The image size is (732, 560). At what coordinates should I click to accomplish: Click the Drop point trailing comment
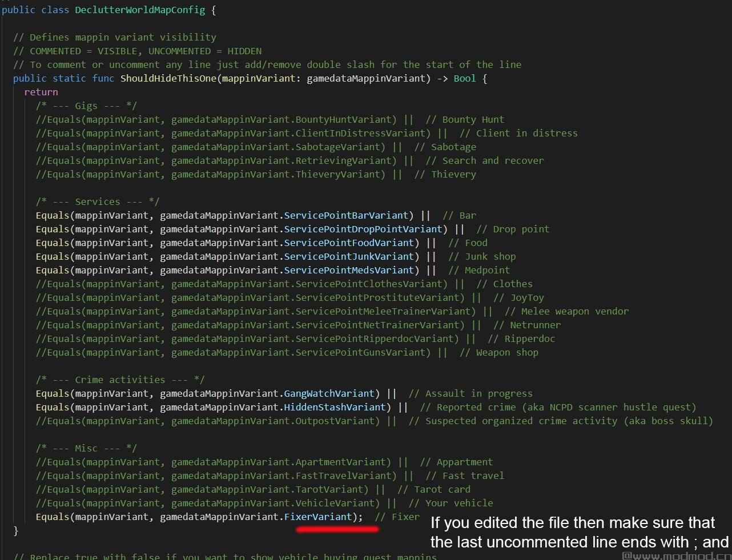(x=513, y=229)
